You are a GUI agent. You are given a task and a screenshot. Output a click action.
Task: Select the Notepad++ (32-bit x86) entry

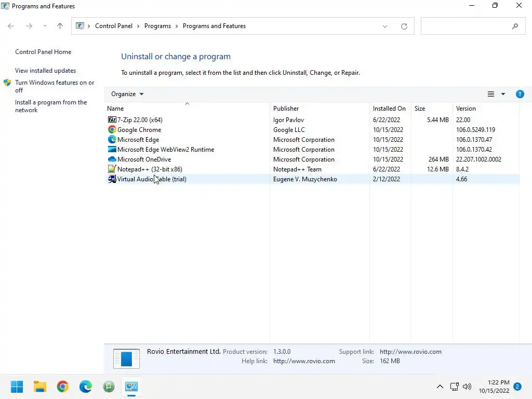(150, 169)
